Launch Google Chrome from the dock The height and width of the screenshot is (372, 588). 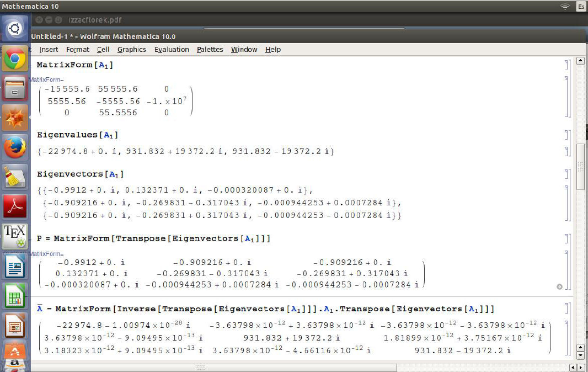pos(15,59)
